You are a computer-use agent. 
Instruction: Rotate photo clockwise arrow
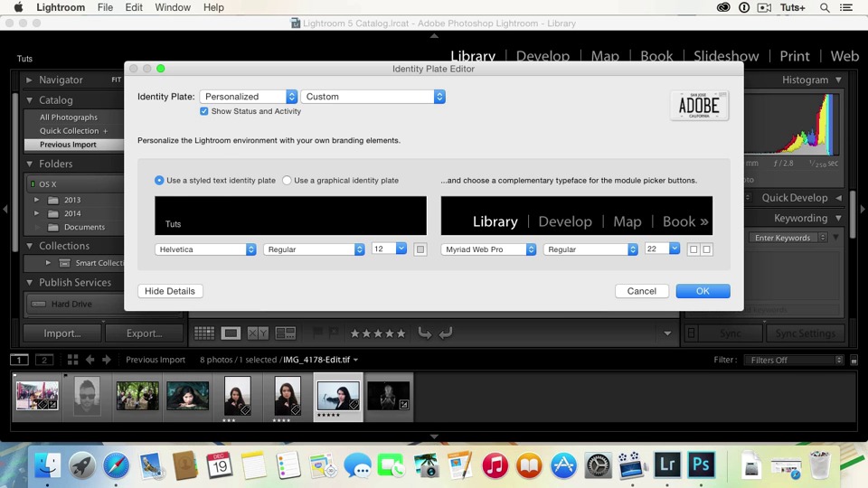(446, 333)
